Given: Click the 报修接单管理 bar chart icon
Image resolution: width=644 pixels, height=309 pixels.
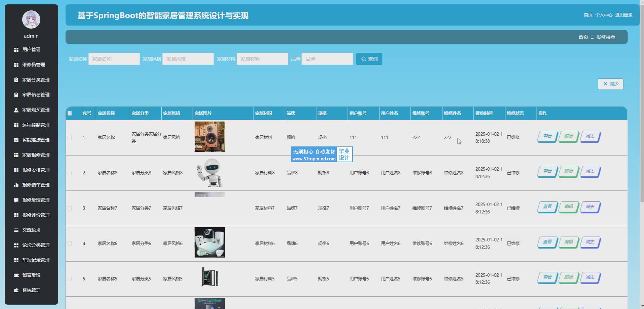Looking at the screenshot, I should point(16,185).
